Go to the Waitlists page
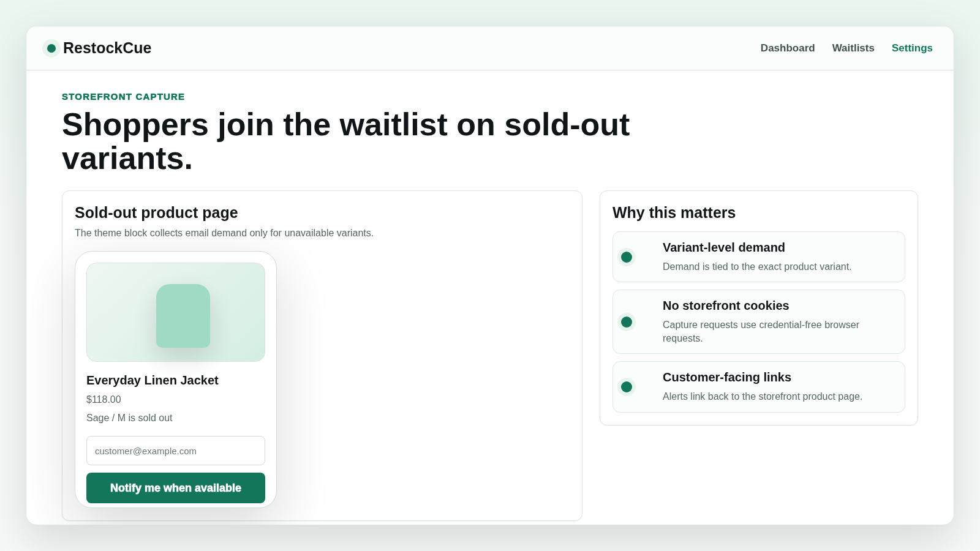980x551 pixels. pyautogui.click(x=853, y=48)
